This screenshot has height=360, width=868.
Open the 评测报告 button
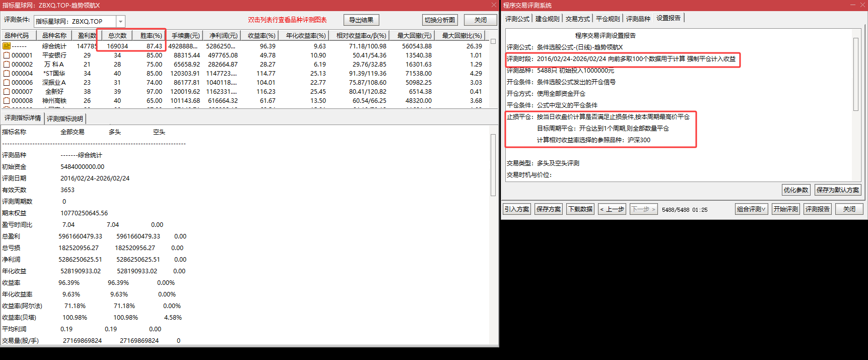(x=818, y=209)
